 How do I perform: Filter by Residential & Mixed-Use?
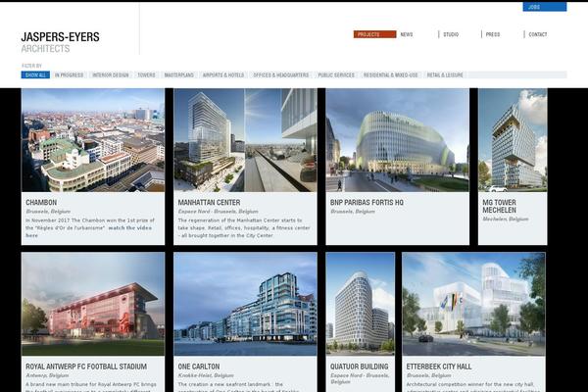tap(390, 75)
